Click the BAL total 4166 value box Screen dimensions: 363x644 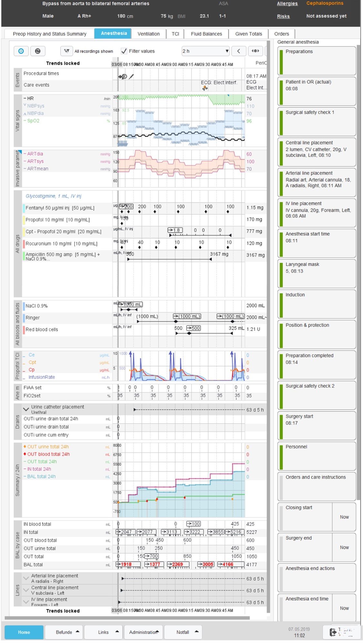click(x=230, y=564)
